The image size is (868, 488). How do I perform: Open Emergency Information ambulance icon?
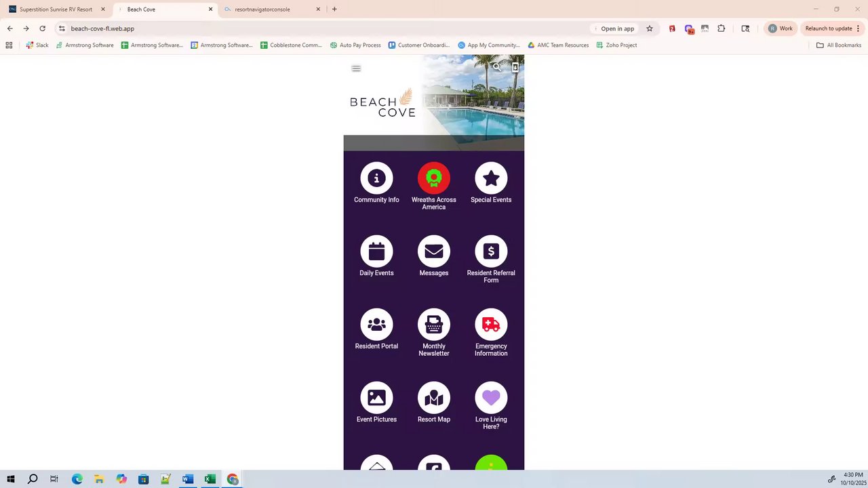[x=491, y=325]
